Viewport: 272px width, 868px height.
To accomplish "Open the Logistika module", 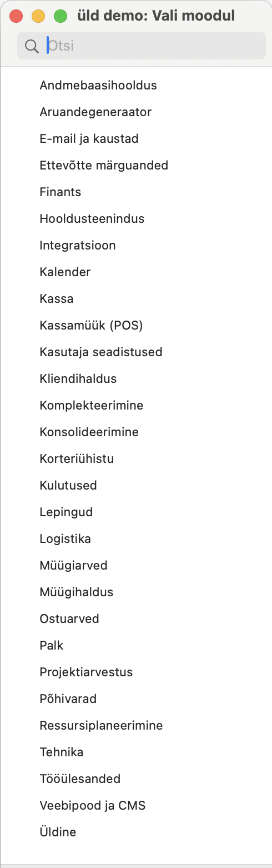I will point(66,539).
